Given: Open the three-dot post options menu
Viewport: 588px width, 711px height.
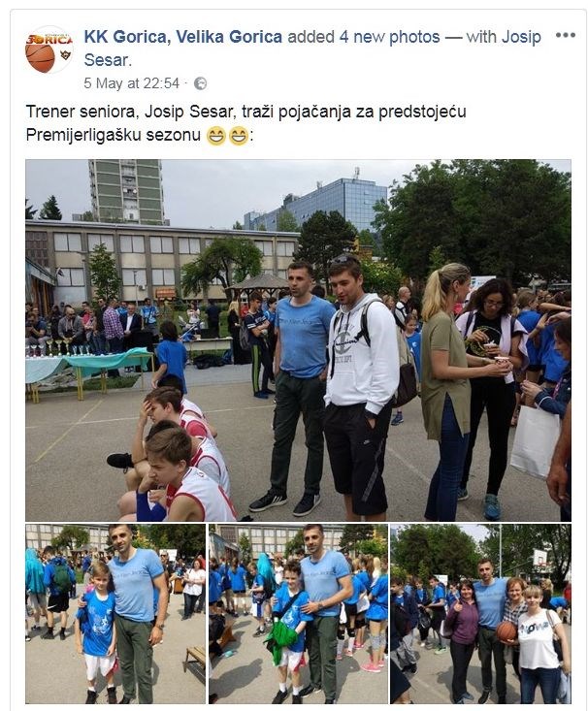Looking at the screenshot, I should pos(566,35).
